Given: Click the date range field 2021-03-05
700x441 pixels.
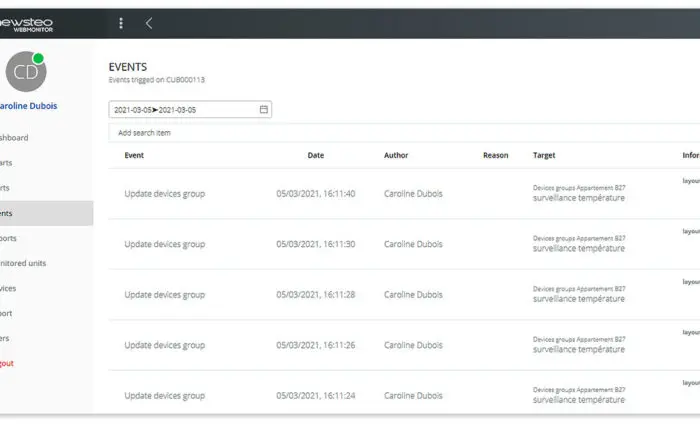Looking at the screenshot, I should pyautogui.click(x=190, y=109).
